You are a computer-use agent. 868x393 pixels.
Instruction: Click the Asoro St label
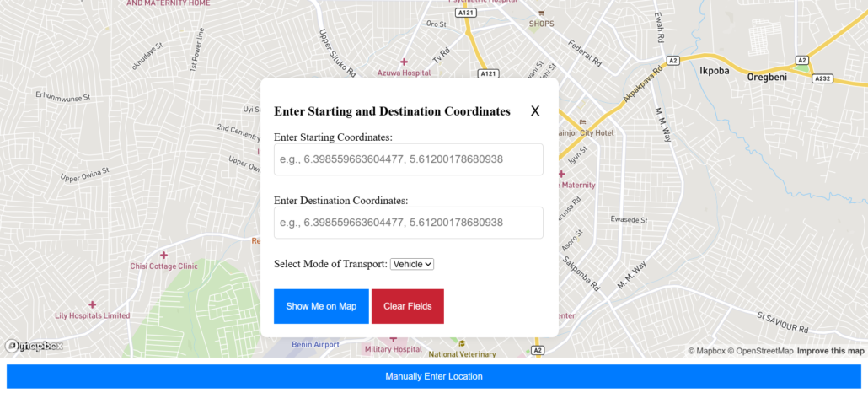pyautogui.click(x=573, y=240)
